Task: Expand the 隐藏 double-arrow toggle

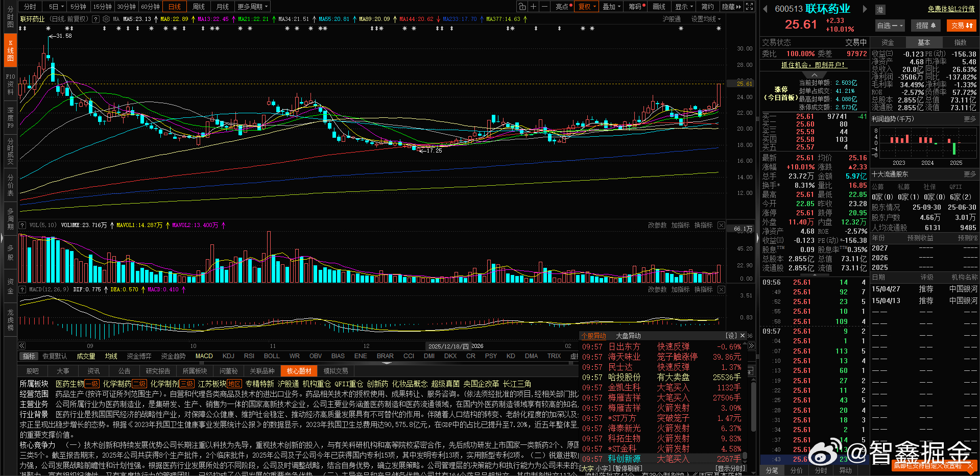Action: tap(732, 7)
